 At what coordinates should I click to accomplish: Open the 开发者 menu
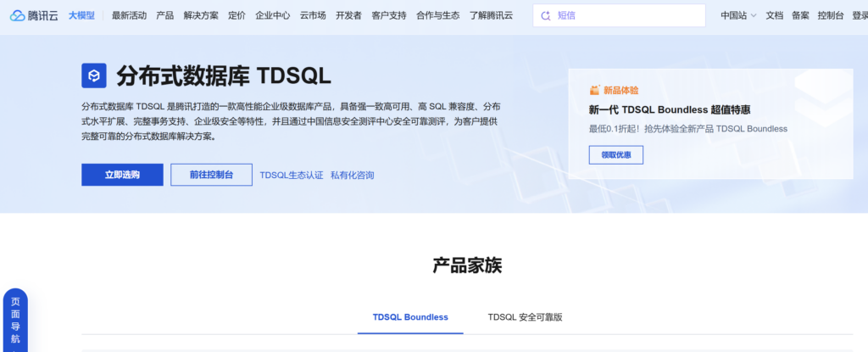[x=348, y=15]
